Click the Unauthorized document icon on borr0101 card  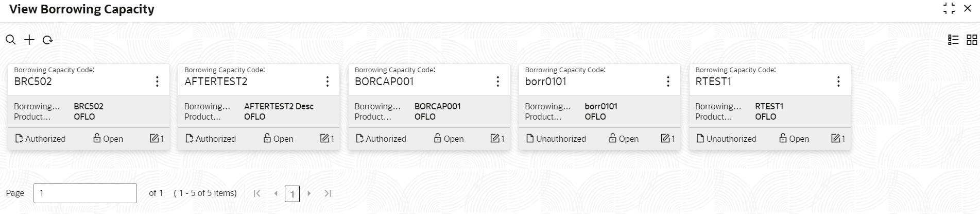tap(530, 138)
